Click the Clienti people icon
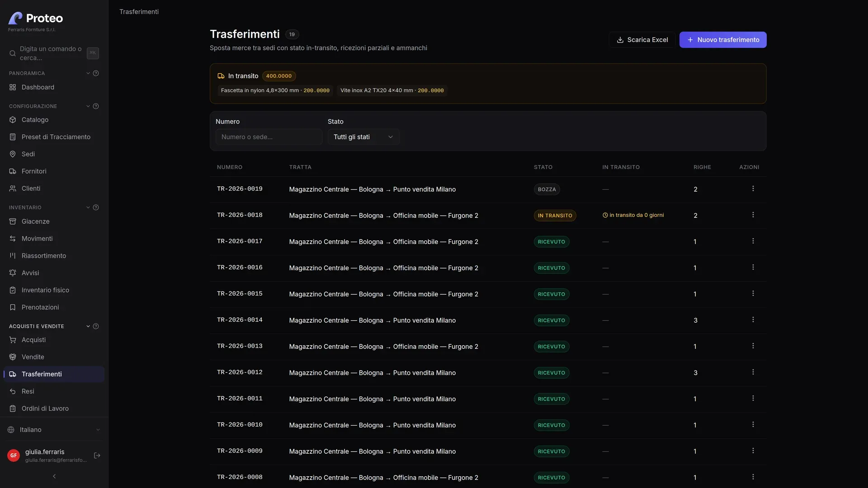The height and width of the screenshot is (488, 868). point(13,188)
